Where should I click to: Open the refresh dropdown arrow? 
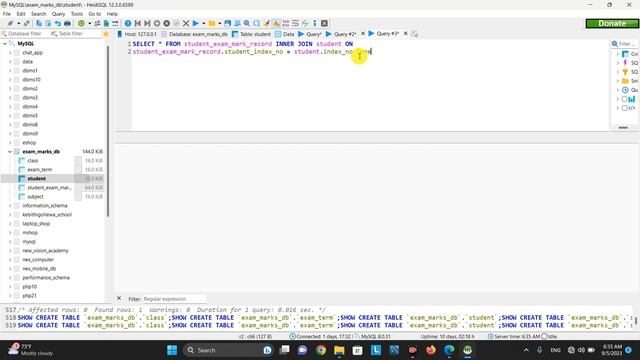coord(89,23)
